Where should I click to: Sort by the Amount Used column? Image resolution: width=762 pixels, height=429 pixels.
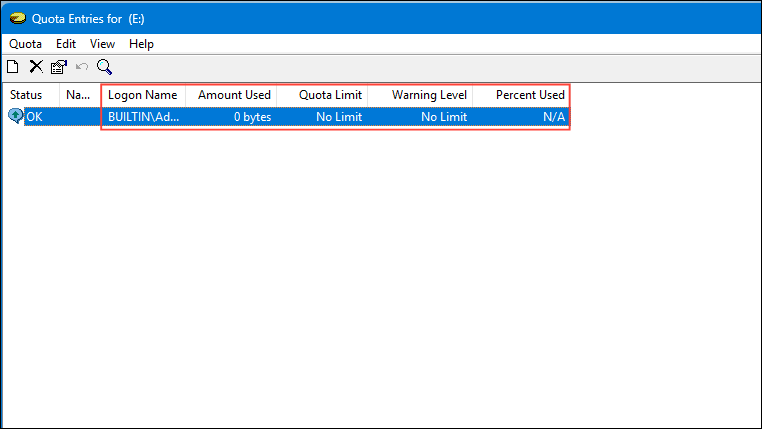point(234,95)
